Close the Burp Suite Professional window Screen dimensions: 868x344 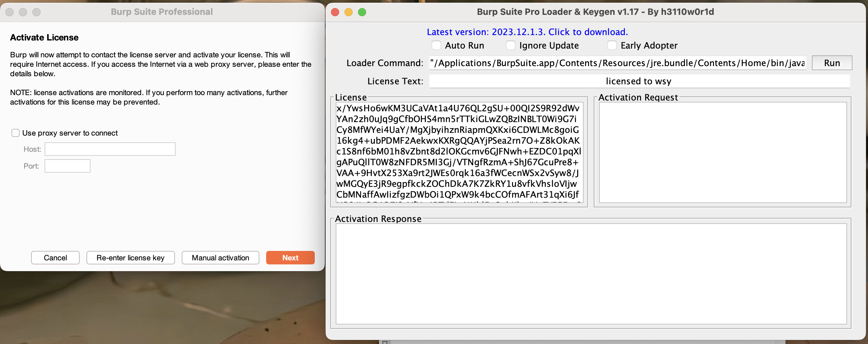click(9, 12)
